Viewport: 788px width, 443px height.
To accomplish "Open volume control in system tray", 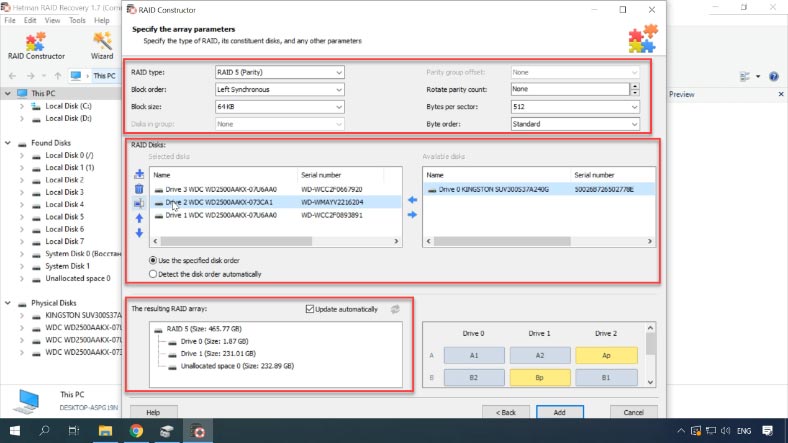I will 725,431.
